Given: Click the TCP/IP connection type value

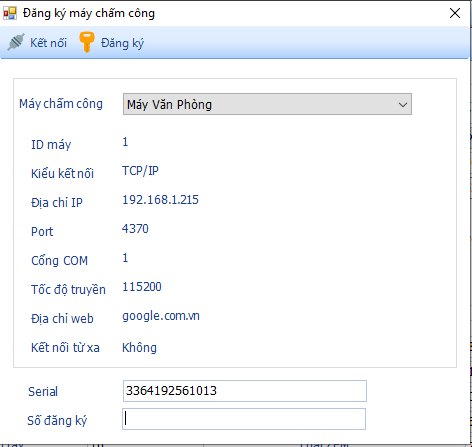Looking at the screenshot, I should [140, 171].
